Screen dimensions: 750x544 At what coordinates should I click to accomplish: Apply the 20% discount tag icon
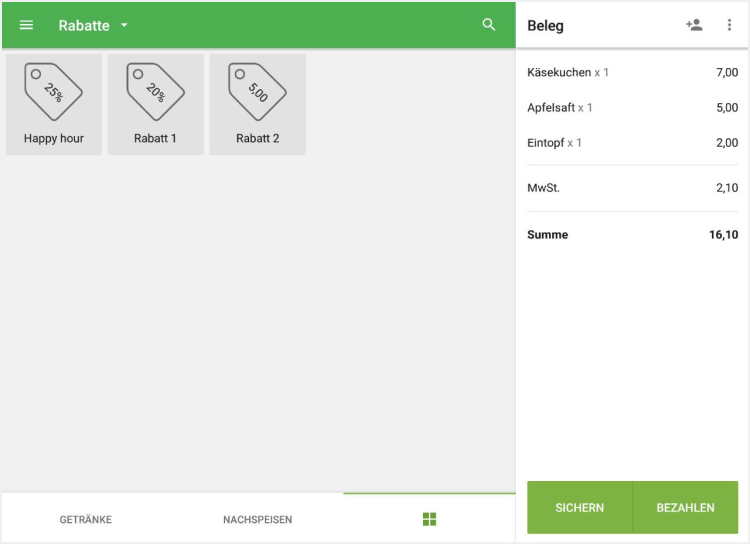tap(155, 91)
